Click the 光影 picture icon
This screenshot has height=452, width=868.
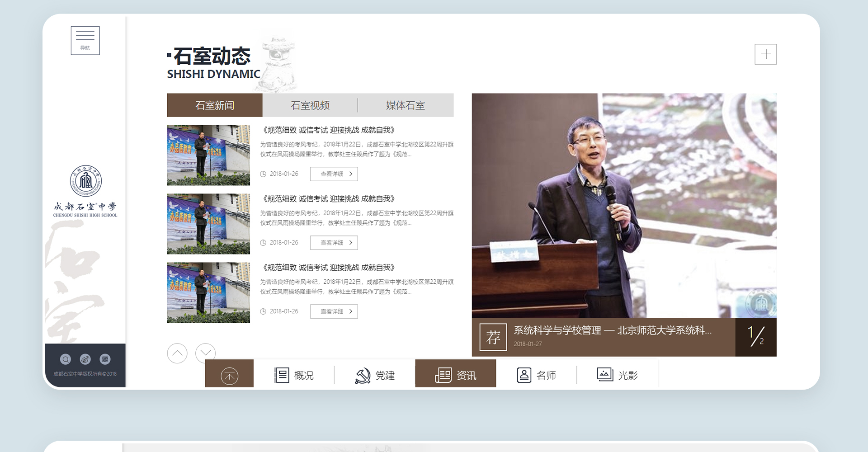click(605, 375)
